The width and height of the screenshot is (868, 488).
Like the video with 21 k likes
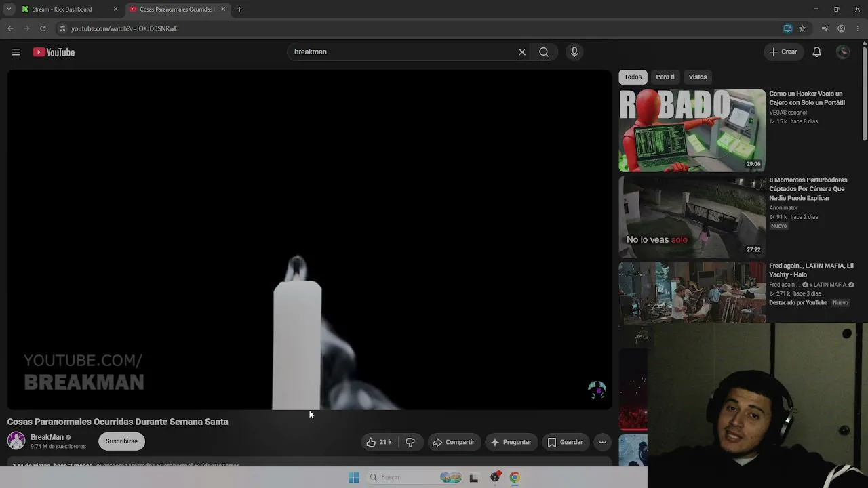click(378, 442)
